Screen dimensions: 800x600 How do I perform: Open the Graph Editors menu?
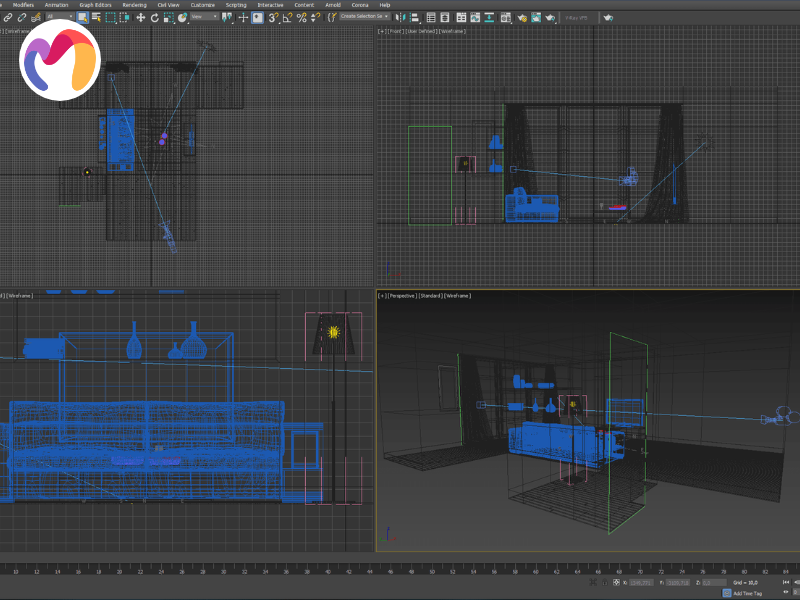96,5
